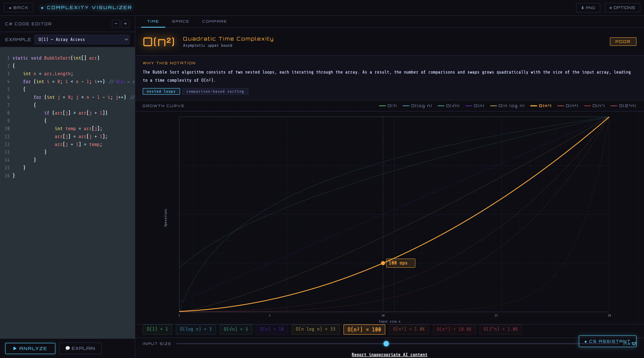Image resolution: width=644 pixels, height=358 pixels.
Task: Click the back arrow to exit visualizer
Action: [x=10, y=8]
